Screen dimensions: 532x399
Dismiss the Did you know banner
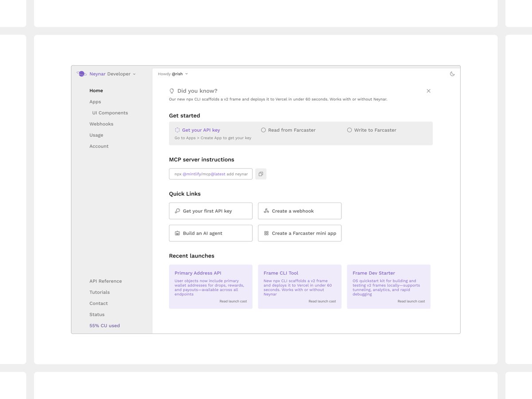428,91
